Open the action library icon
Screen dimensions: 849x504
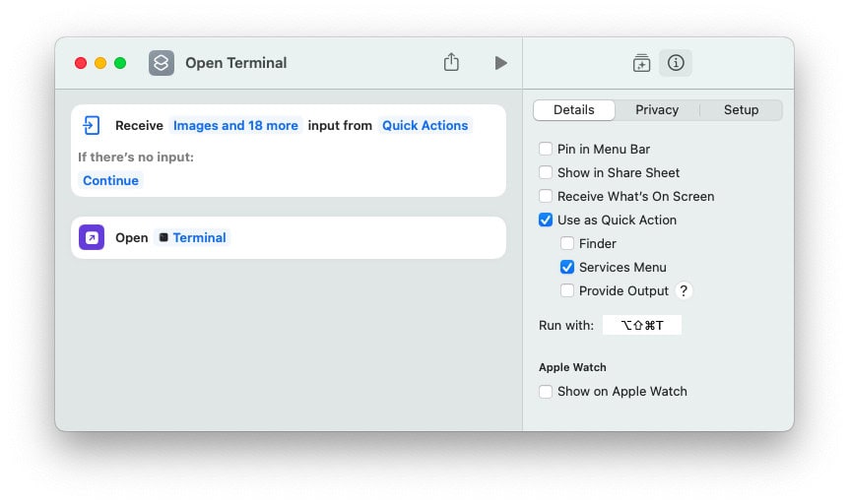641,63
